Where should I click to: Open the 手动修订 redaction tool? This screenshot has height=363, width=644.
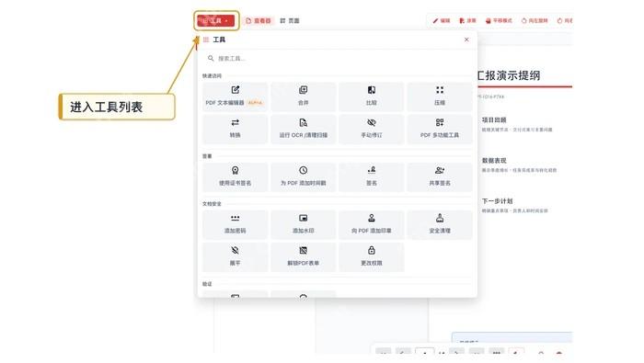tap(372, 129)
